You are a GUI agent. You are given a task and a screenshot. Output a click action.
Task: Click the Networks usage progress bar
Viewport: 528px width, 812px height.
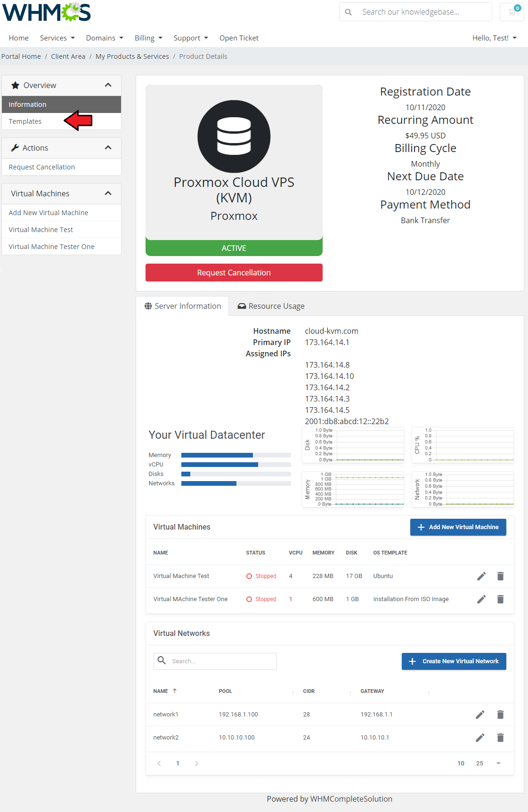tap(236, 483)
